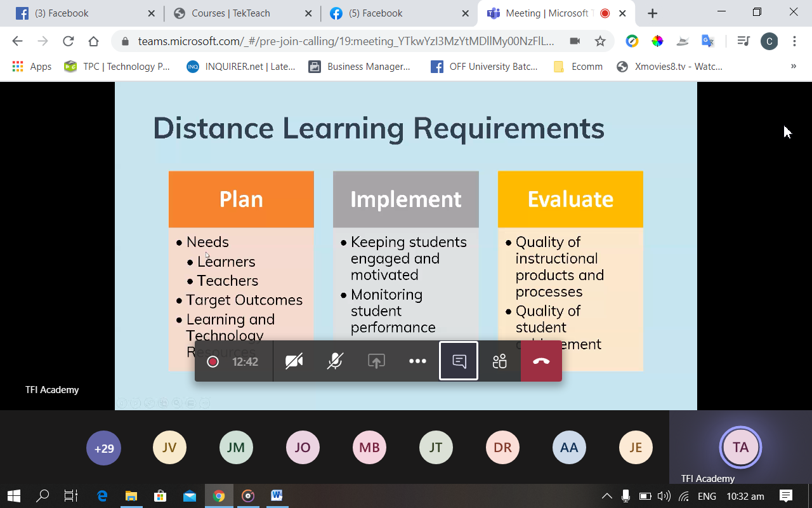Open the Chrome three-dot menu
The height and width of the screenshot is (508, 812).
(794, 41)
